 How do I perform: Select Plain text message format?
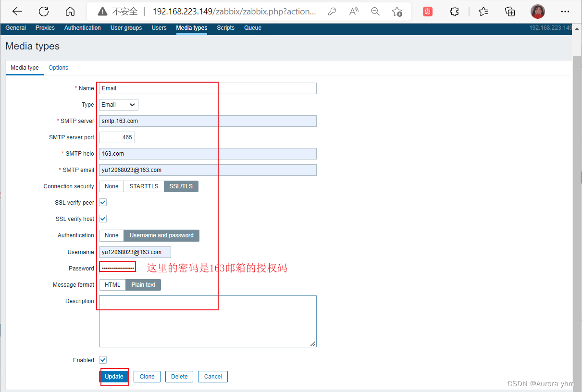point(143,285)
